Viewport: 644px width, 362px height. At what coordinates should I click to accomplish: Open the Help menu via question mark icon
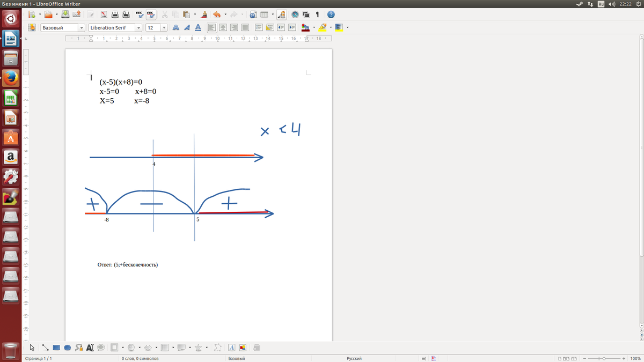[331, 14]
